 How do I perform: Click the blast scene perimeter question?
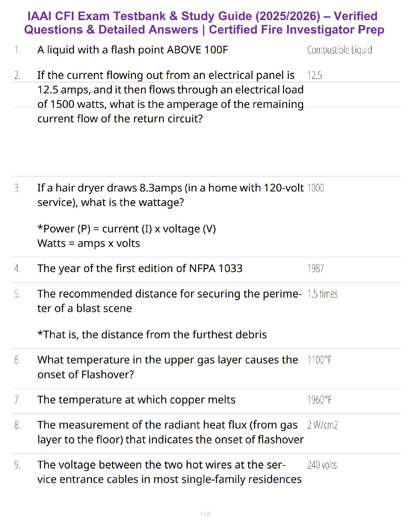click(x=169, y=301)
